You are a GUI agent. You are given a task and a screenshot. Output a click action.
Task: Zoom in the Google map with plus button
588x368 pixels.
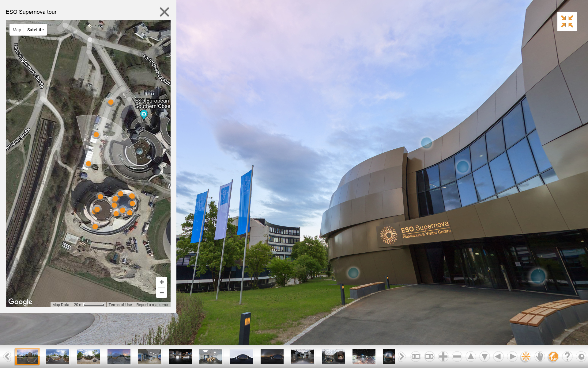pyautogui.click(x=162, y=282)
